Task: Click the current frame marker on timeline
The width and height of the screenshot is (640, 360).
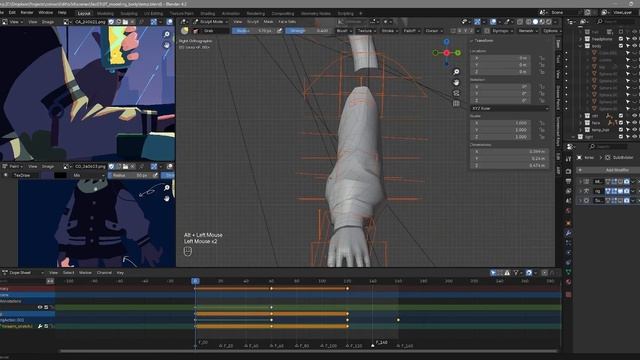Action: [x=196, y=281]
